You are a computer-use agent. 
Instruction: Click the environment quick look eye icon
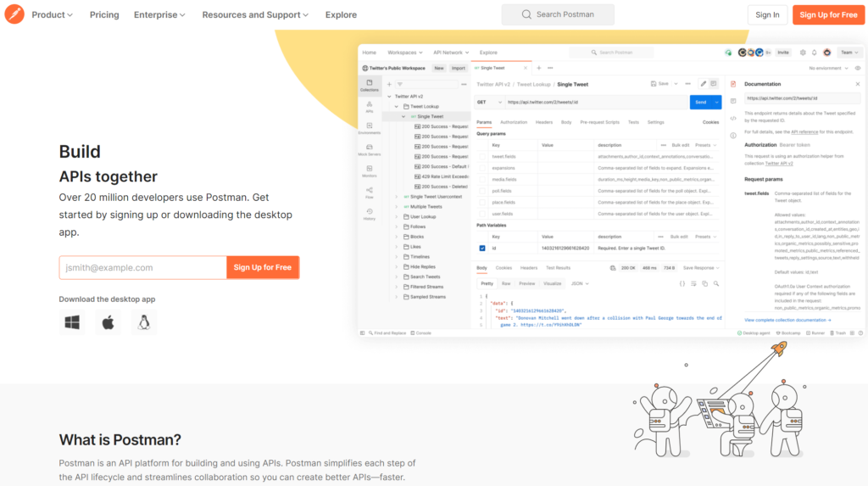pos(858,68)
